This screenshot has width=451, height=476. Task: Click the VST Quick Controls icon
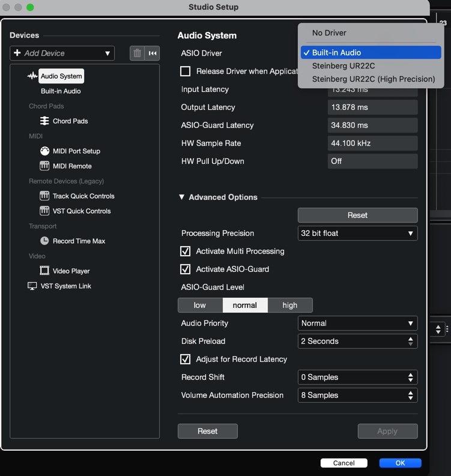click(44, 211)
